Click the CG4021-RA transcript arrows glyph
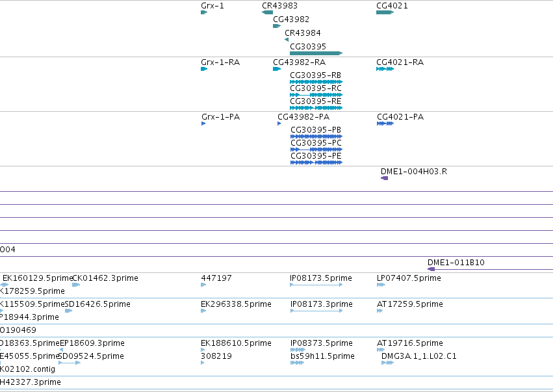This screenshot has width=553, height=392. tap(385, 69)
